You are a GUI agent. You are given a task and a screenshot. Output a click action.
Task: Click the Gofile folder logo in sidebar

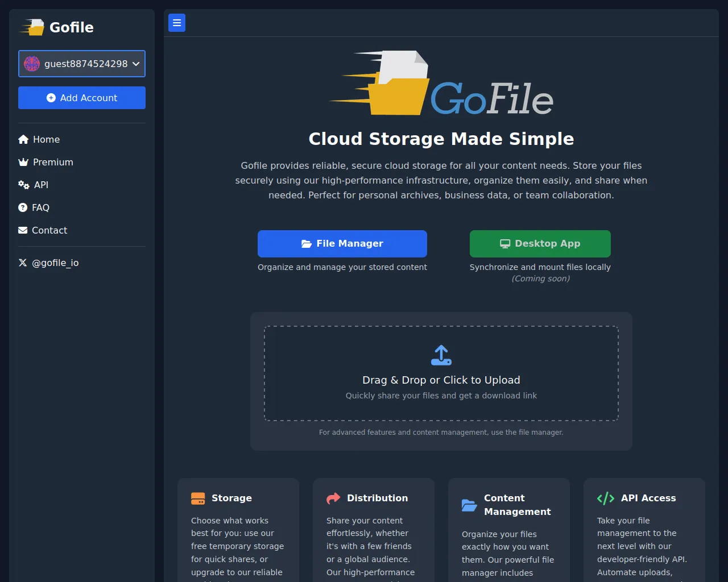(x=32, y=27)
